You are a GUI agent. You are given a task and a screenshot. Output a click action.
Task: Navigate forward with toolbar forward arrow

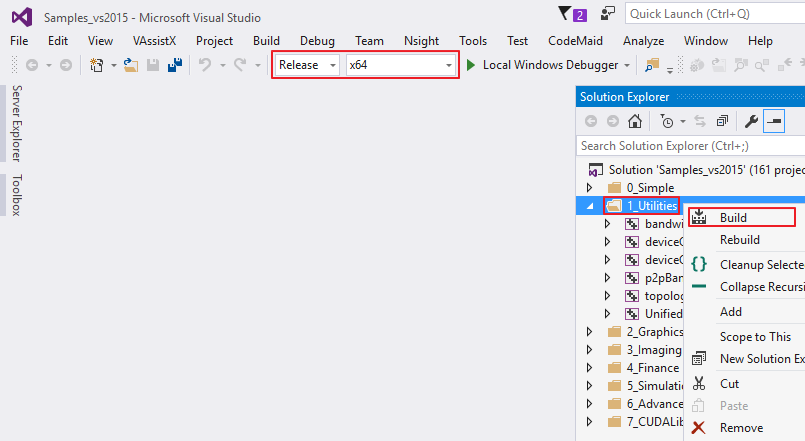(66, 65)
